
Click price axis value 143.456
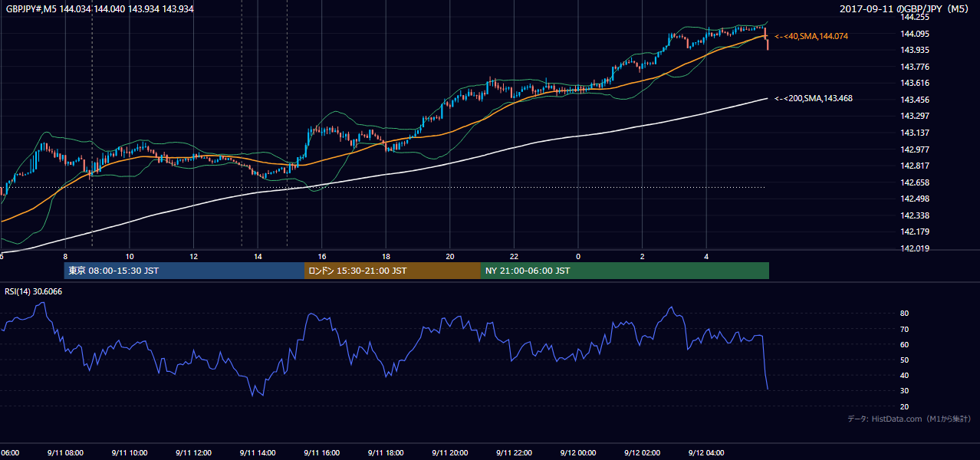pyautogui.click(x=915, y=100)
